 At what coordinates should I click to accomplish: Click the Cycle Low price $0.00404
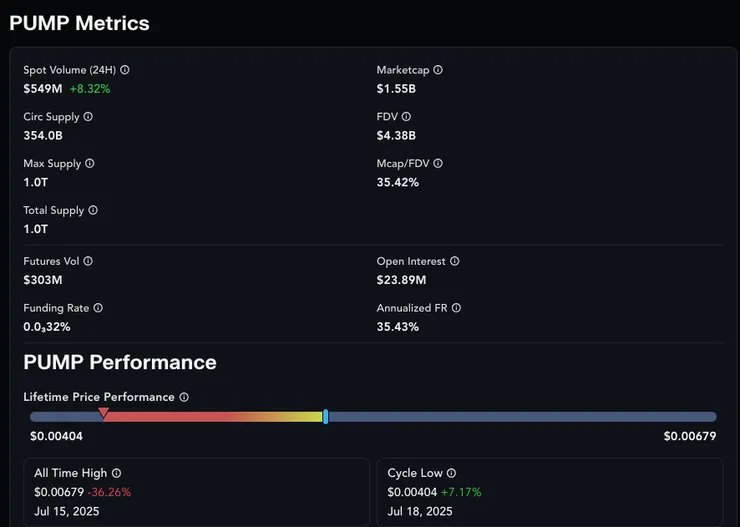point(412,492)
